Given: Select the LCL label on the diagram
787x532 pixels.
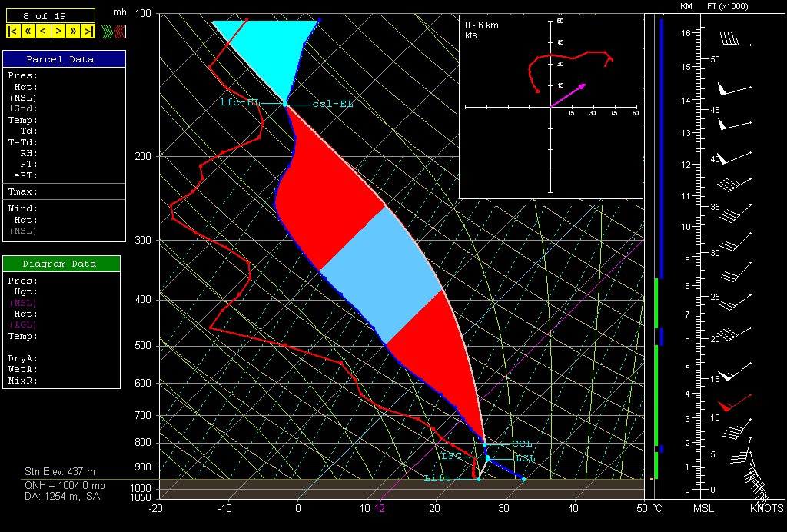Looking at the screenshot, I should point(525,459).
